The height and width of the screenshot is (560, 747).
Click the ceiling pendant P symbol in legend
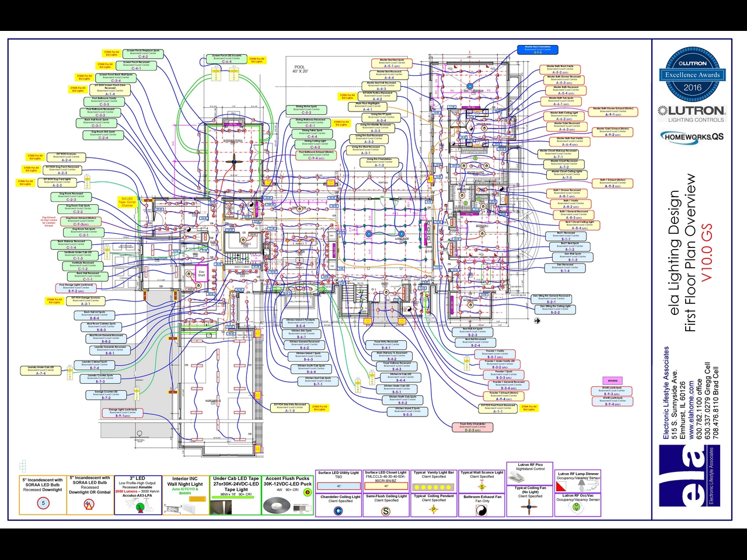tap(433, 510)
